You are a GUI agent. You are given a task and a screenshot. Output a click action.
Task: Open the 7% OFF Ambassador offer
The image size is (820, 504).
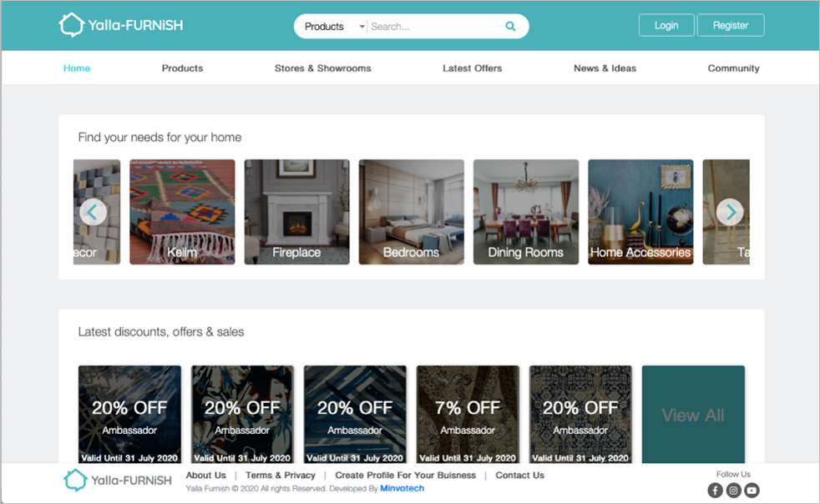[468, 414]
